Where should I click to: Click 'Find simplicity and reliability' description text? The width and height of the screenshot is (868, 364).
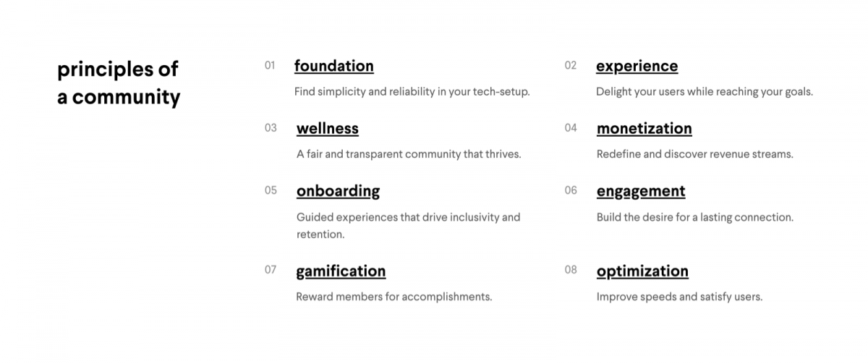click(412, 92)
